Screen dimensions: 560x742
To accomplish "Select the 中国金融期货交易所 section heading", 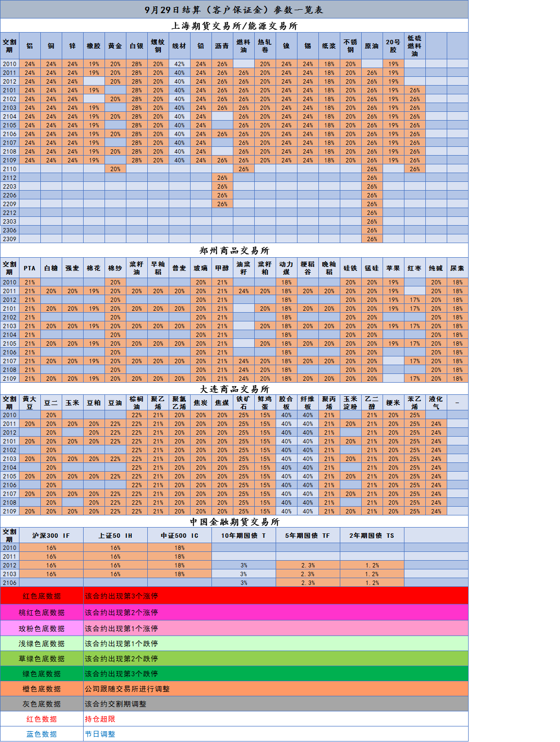I will [234, 522].
